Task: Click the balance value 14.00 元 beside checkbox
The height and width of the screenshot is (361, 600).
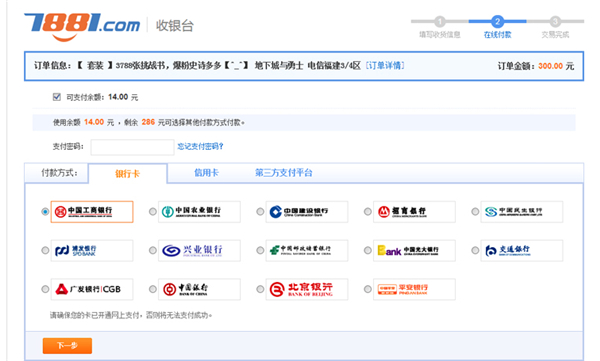Action: pyautogui.click(x=123, y=97)
